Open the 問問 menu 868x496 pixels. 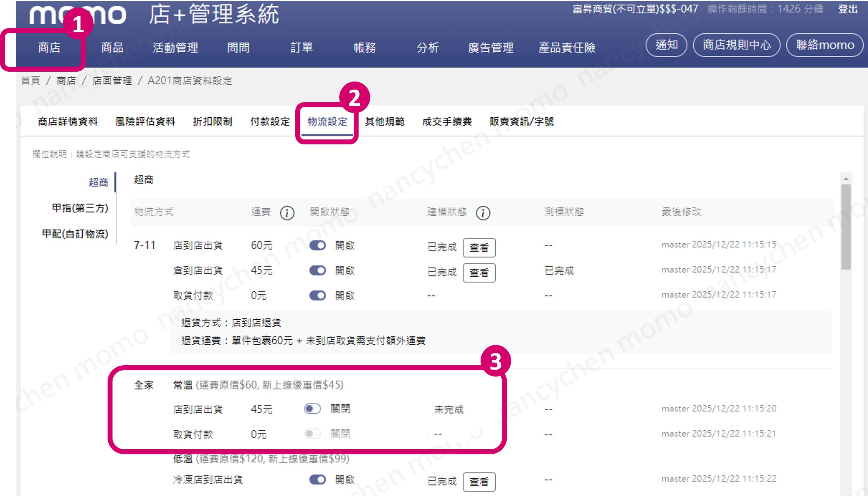pos(238,47)
